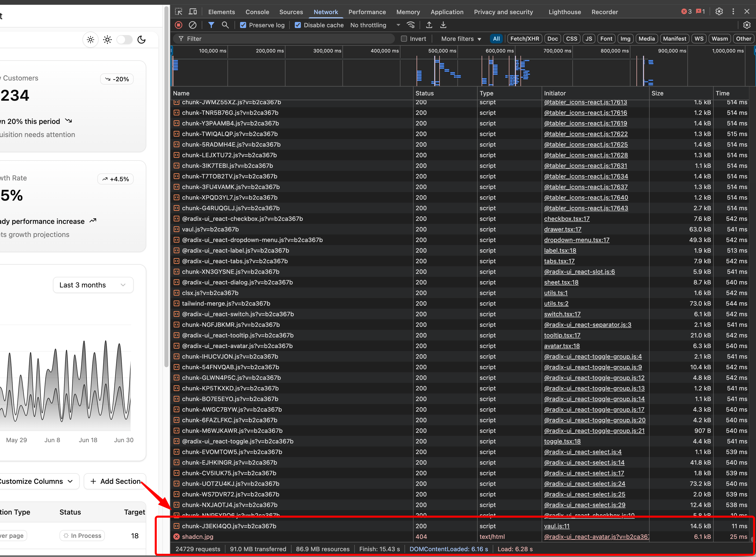Image resolution: width=756 pixels, height=557 pixels.
Task: Filter requests by Img
Action: point(625,39)
